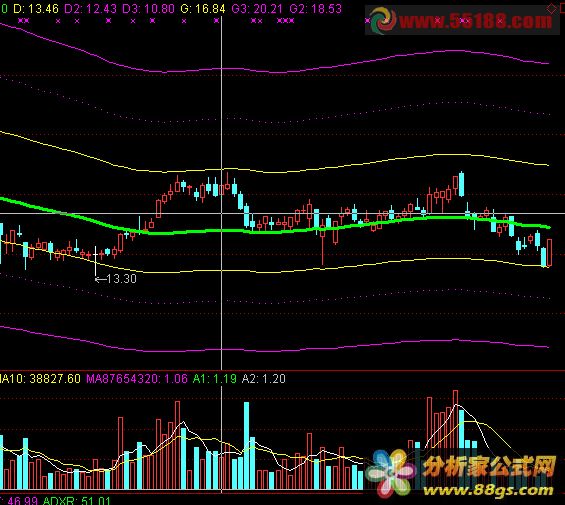This screenshot has width=565, height=505.
Task: Select the G: 16.84 indicator value
Action: [203, 9]
